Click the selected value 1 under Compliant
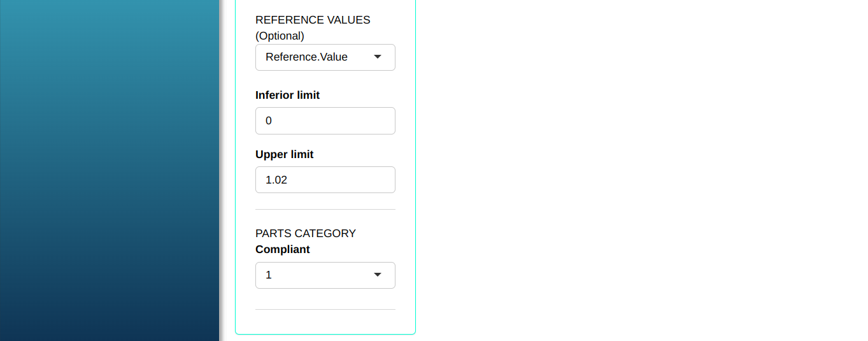This screenshot has height=341, width=868. [269, 275]
